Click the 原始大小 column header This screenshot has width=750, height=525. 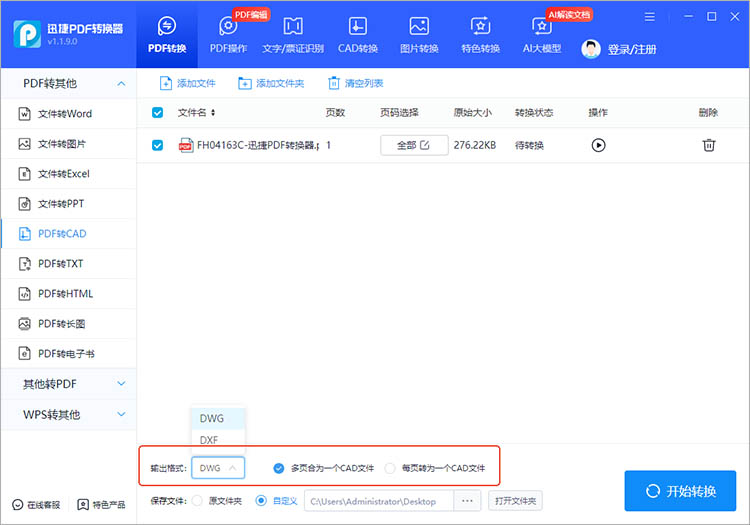click(472, 112)
